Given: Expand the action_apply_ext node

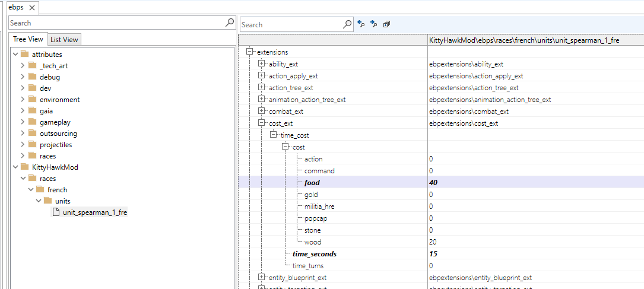Looking at the screenshot, I should pyautogui.click(x=261, y=75).
